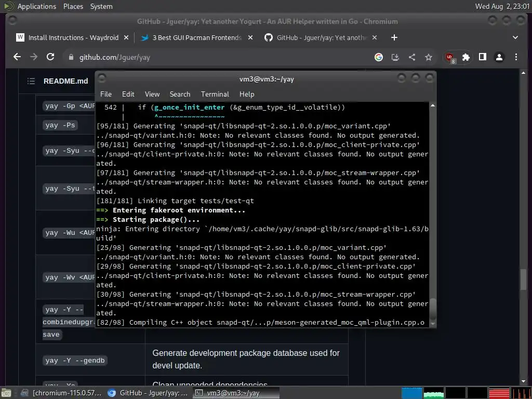Open uBlock Origin extension icon

pos(450,58)
